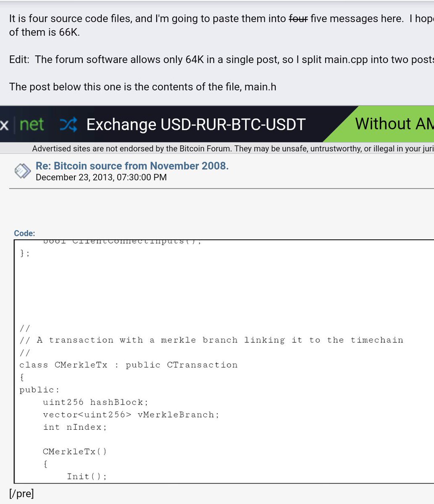434x504 pixels.
Task: Click the 'class CMerkleTx : public CTransaction' line
Action: coord(129,365)
